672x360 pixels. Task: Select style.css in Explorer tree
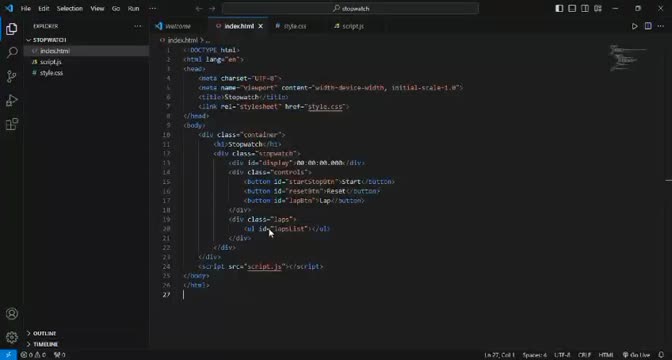pos(51,73)
